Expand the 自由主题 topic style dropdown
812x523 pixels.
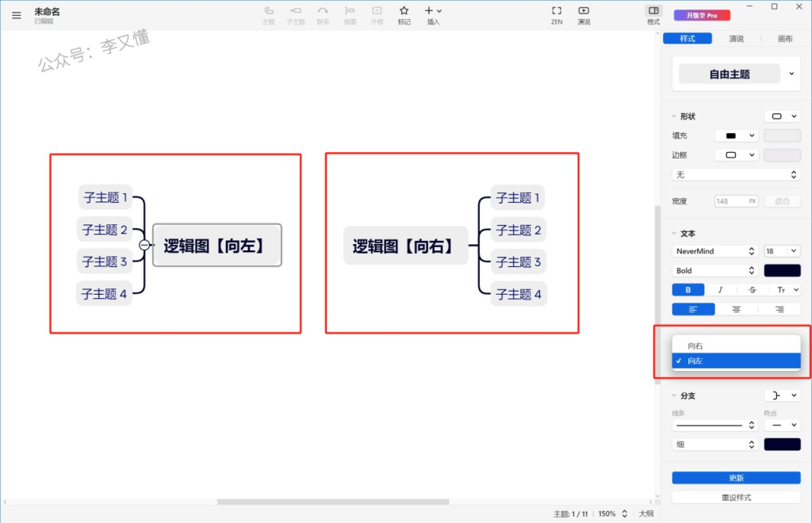pyautogui.click(x=791, y=74)
